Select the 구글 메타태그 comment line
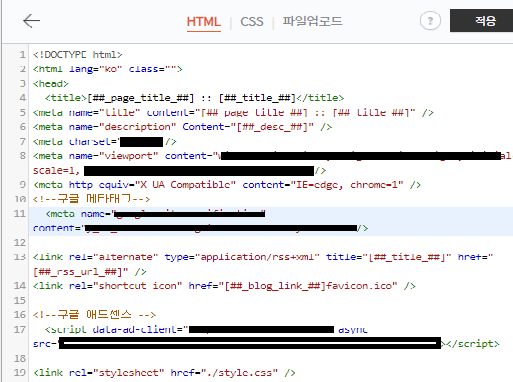The image size is (513, 382). pyautogui.click(x=91, y=199)
